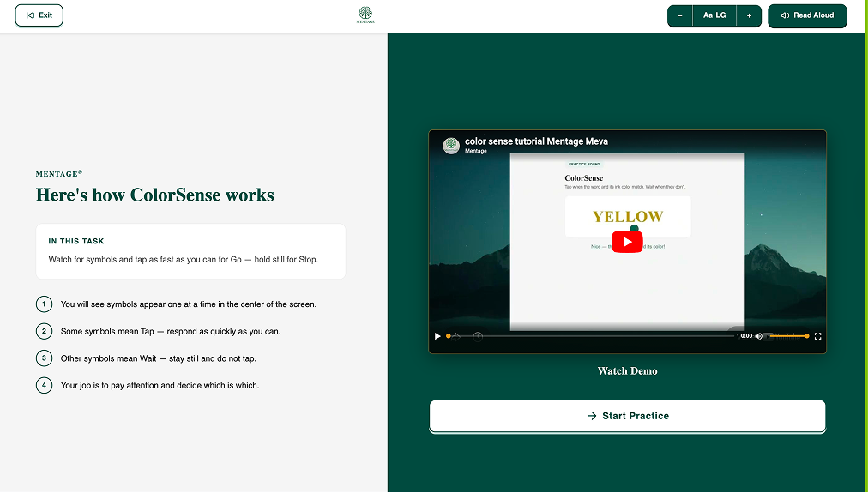Select step 4 'Your job is to pay attention'
Viewport: 868px width, 493px height.
pyautogui.click(x=148, y=385)
